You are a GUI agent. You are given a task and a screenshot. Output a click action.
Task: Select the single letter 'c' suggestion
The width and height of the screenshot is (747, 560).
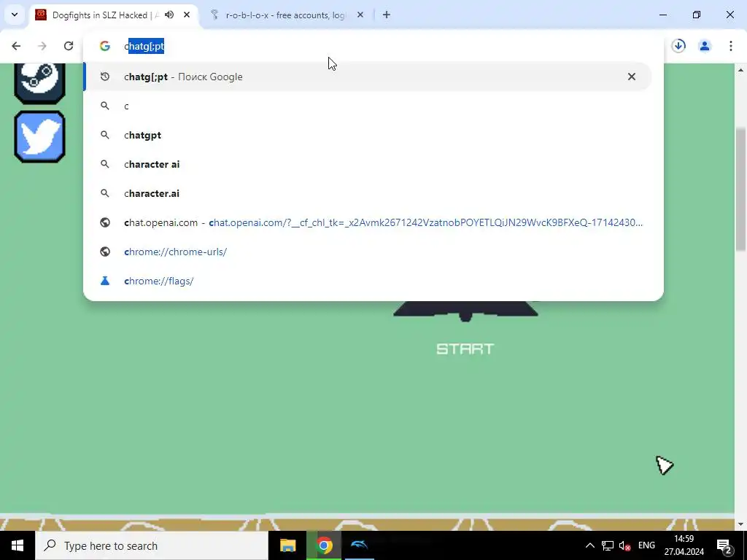pos(368,106)
